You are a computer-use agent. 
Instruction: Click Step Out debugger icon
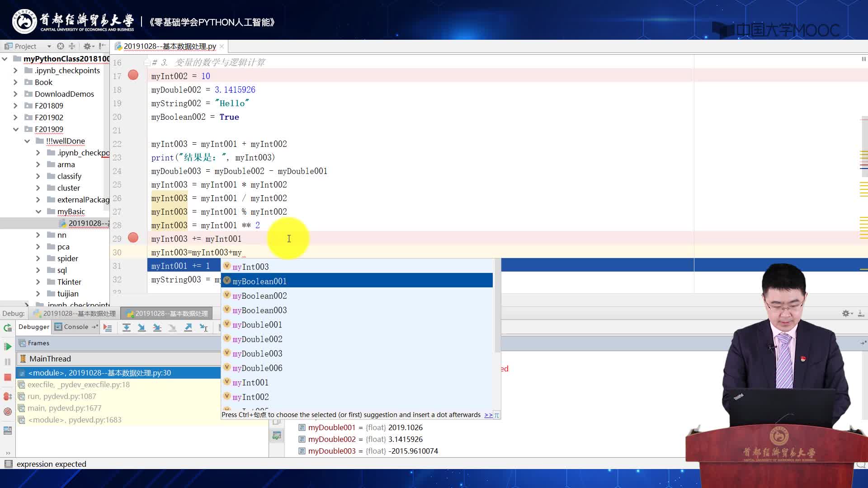point(188,328)
